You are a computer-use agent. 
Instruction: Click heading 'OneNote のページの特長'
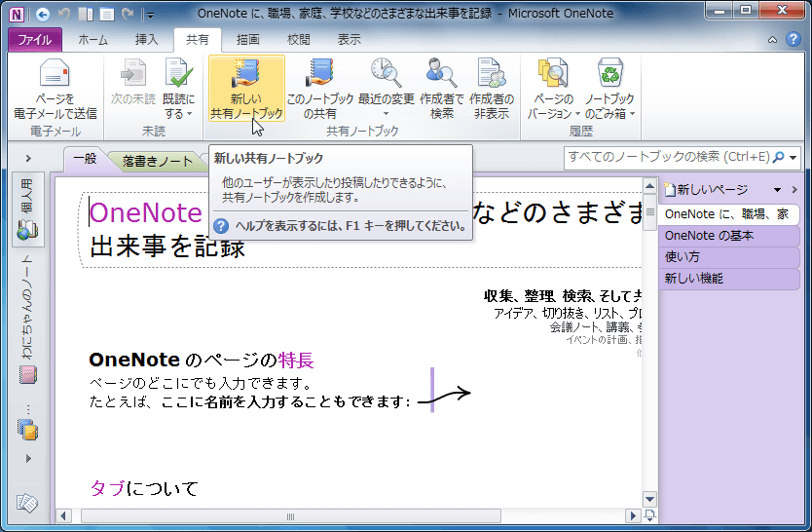point(202,360)
